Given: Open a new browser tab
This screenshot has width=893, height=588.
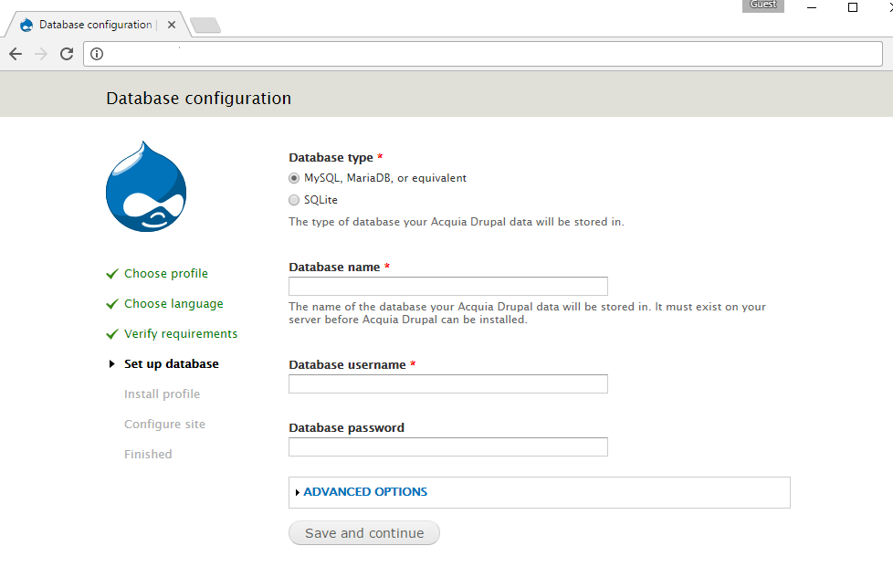Looking at the screenshot, I should pyautogui.click(x=205, y=26).
